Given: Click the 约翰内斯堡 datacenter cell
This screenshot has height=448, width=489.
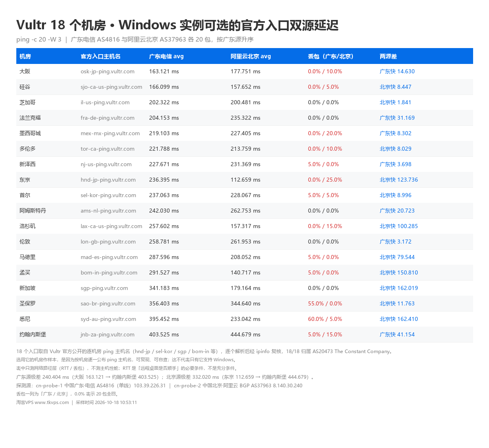Looking at the screenshot, I should click(x=33, y=334).
